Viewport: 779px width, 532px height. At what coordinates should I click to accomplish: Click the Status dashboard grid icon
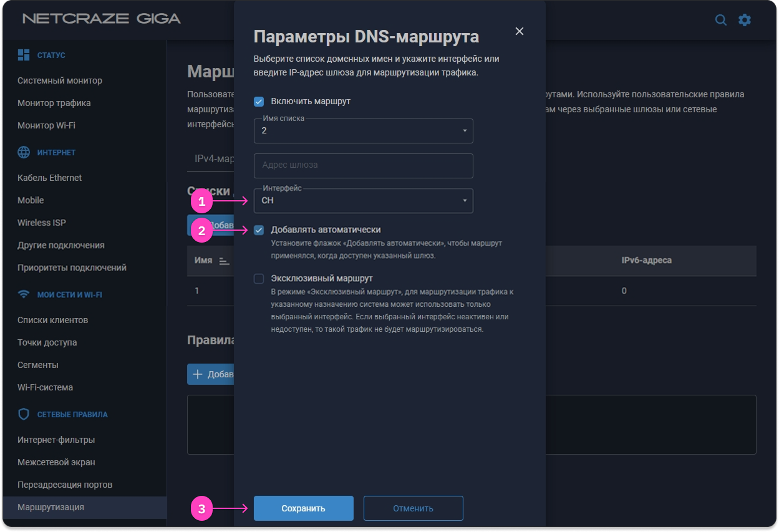click(24, 55)
